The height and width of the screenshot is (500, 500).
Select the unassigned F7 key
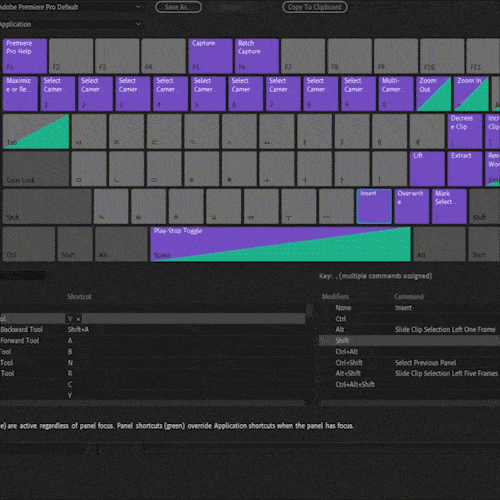[303, 56]
